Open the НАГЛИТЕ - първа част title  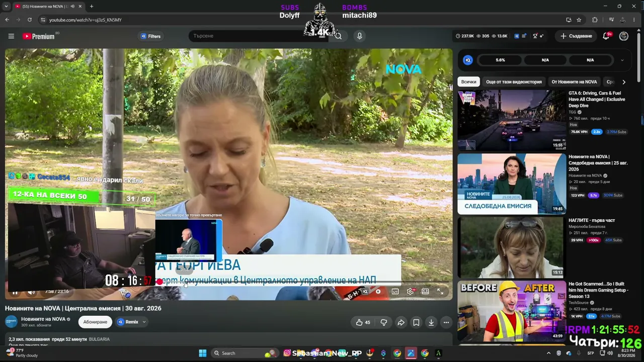(592, 220)
